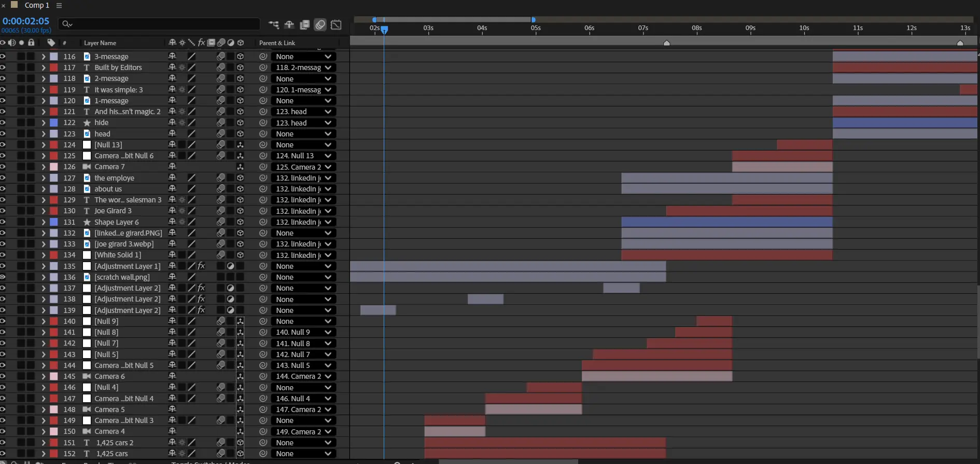Click the fx effects switch on Adjustment Layer 1
Image resolution: width=980 pixels, height=464 pixels.
pos(201,266)
